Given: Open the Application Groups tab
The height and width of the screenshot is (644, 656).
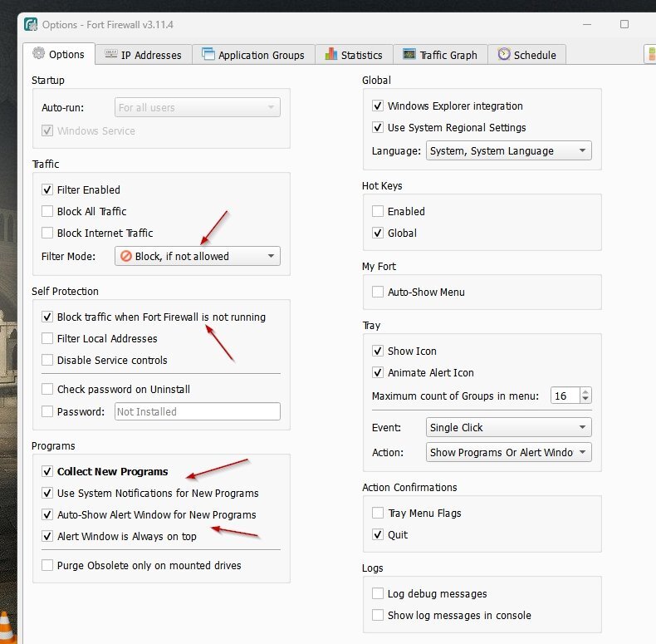Looking at the screenshot, I should tap(253, 55).
